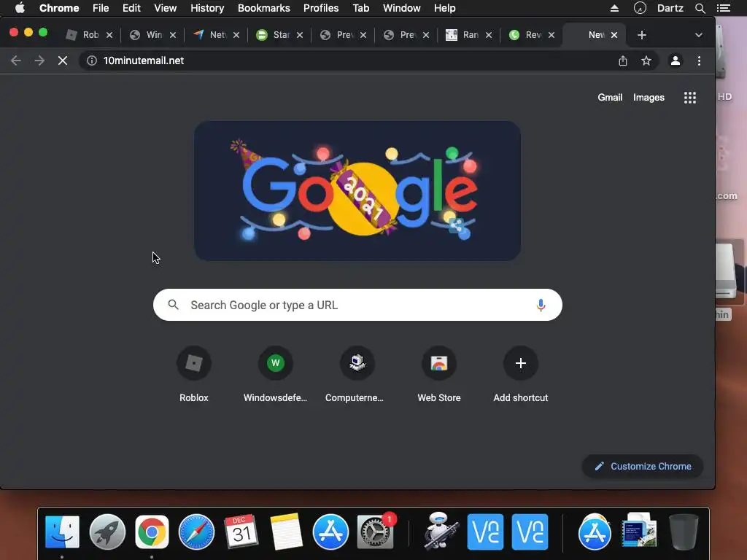
Task: Open Notification Center list icon
Action: 724,8
